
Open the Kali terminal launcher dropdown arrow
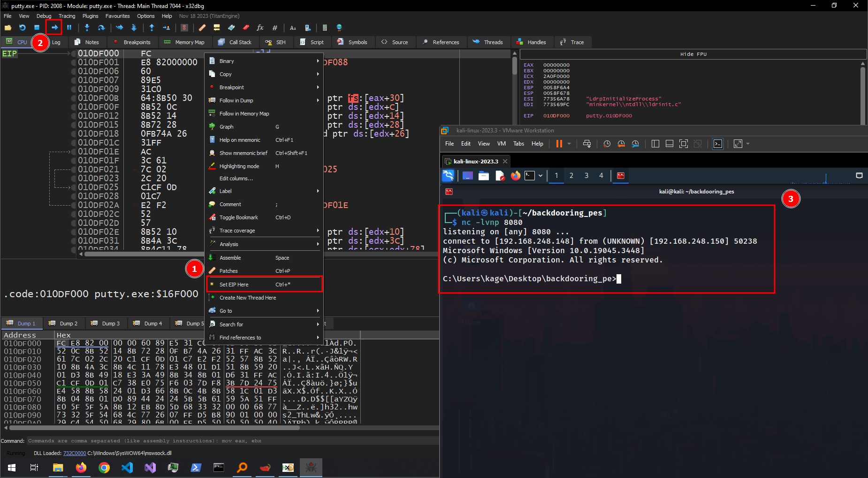coord(541,176)
